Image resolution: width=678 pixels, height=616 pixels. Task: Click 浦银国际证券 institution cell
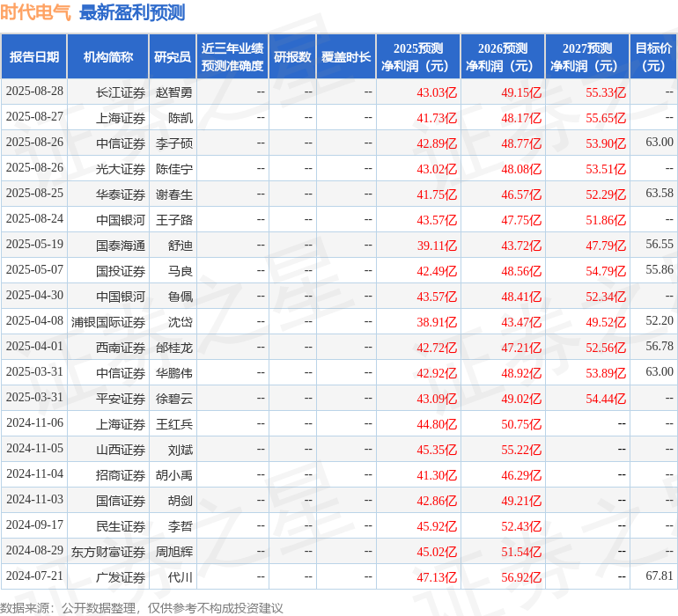[108, 321]
